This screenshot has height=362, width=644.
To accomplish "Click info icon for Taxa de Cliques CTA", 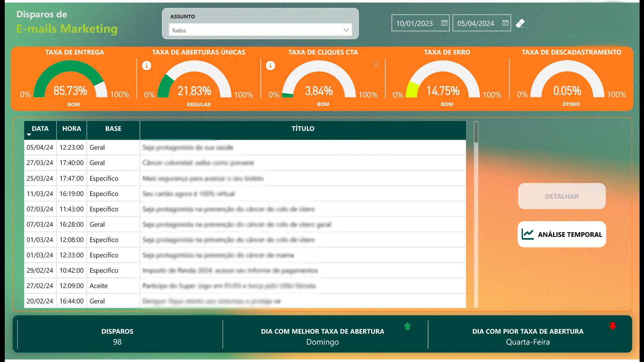I will [270, 65].
